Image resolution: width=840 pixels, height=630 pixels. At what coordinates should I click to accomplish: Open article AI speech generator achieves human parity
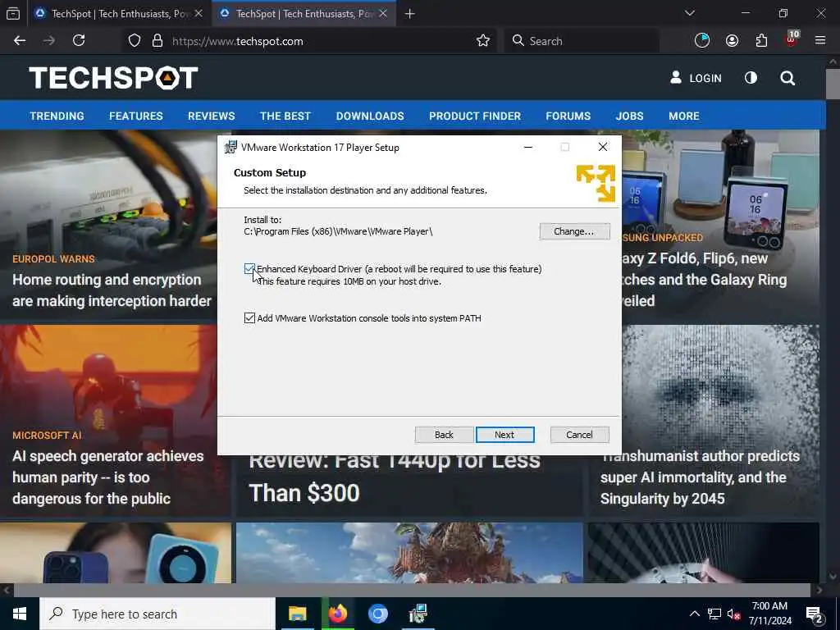(108, 477)
